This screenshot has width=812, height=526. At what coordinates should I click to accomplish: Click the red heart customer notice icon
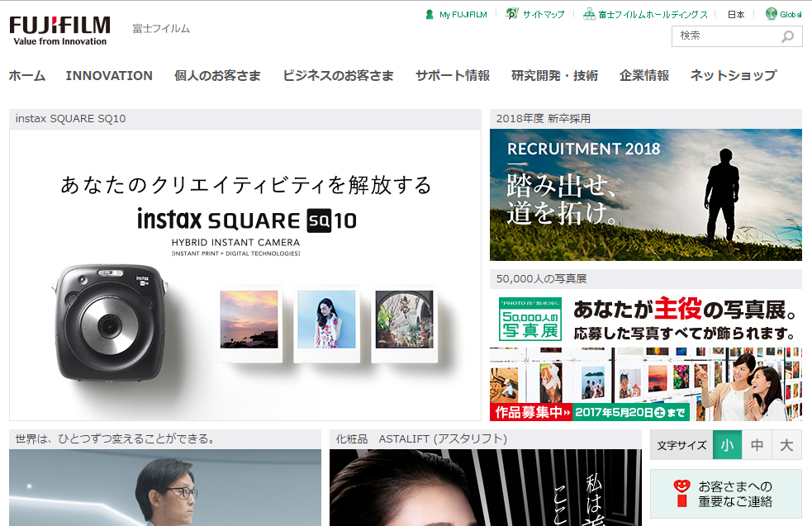click(682, 492)
